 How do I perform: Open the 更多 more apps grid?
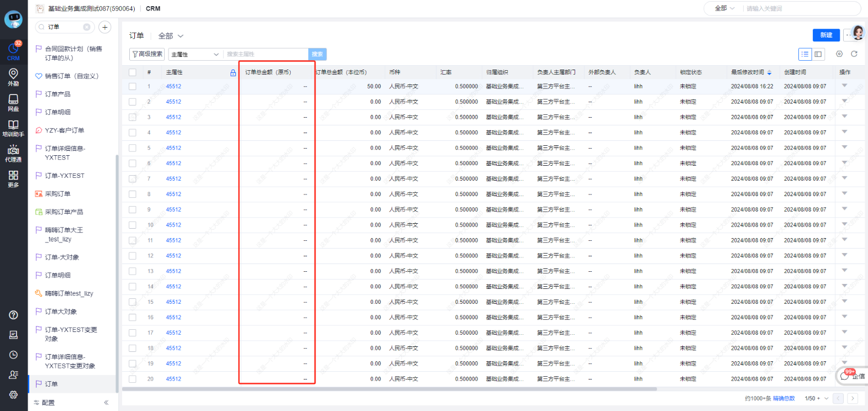pos(13,178)
